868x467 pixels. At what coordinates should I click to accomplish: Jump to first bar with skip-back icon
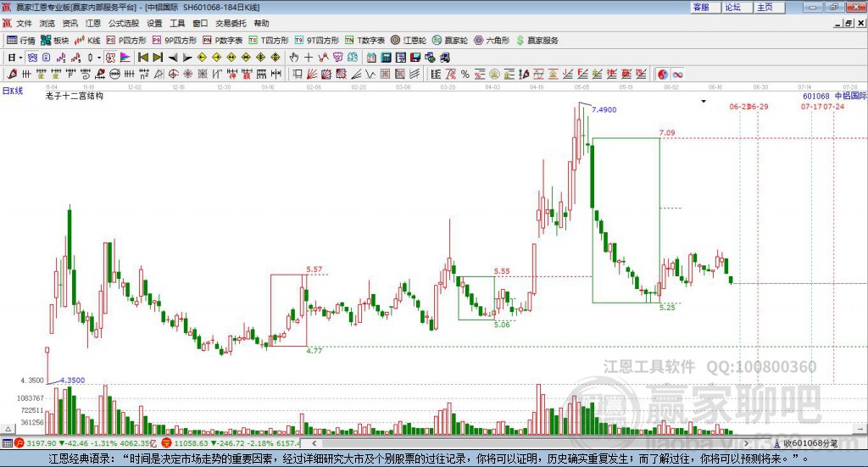142,58
